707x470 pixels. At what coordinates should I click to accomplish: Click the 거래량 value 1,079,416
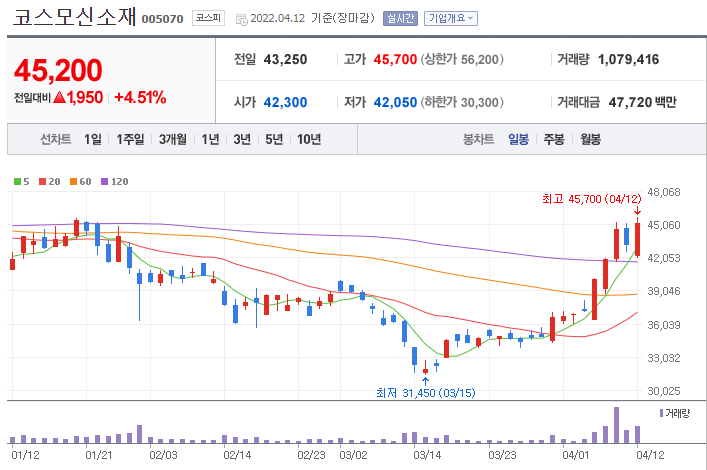pyautogui.click(x=629, y=60)
